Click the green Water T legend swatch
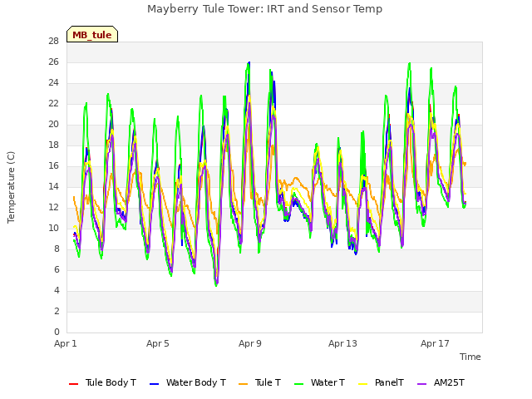 tap(298, 384)
